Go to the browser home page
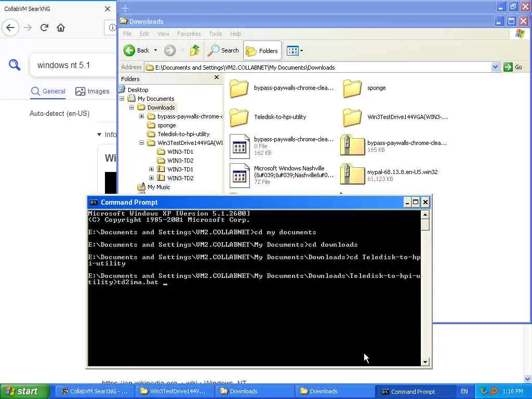 [61, 28]
